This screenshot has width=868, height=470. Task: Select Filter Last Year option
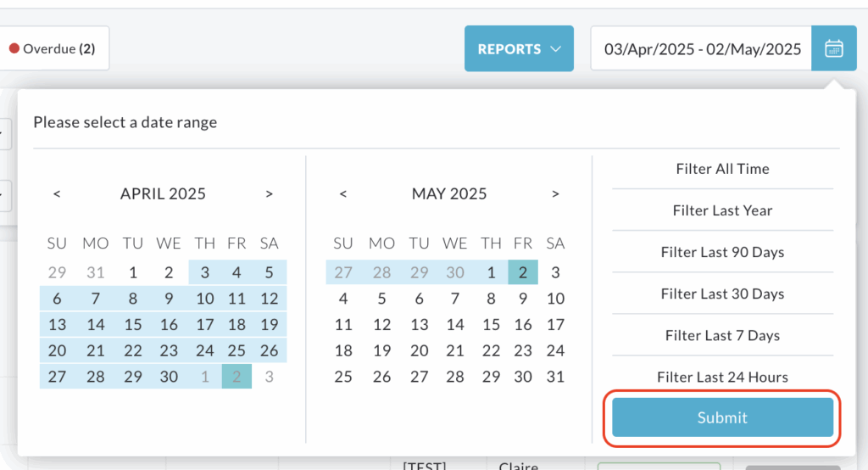722,210
